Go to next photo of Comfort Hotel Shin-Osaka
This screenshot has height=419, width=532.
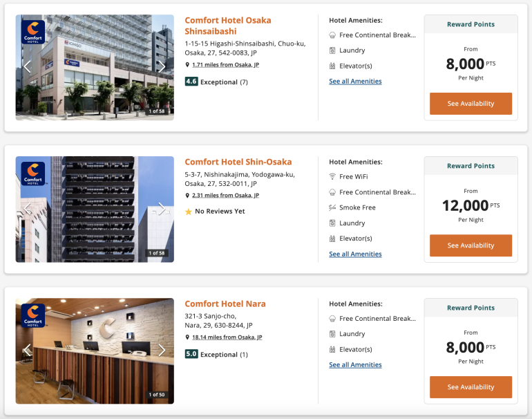coord(162,208)
